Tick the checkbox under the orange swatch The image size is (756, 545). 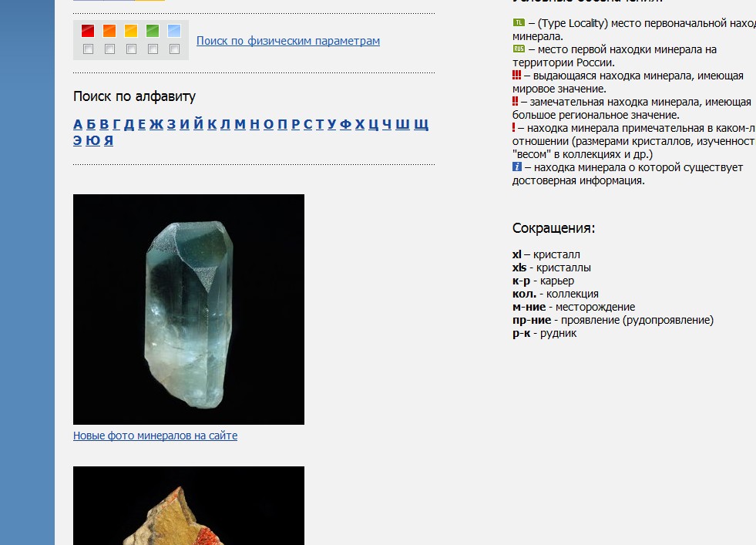point(110,49)
